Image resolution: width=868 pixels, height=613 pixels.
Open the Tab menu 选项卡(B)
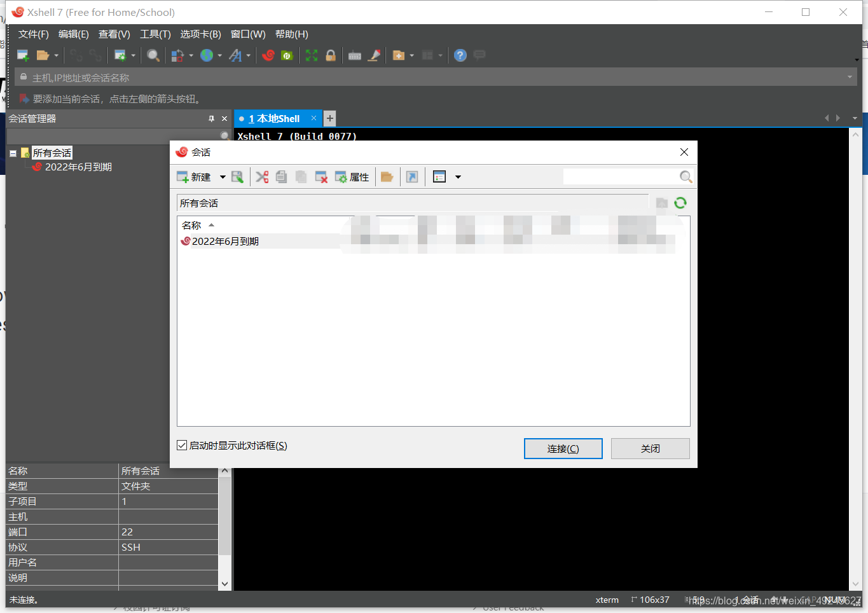[x=201, y=34]
